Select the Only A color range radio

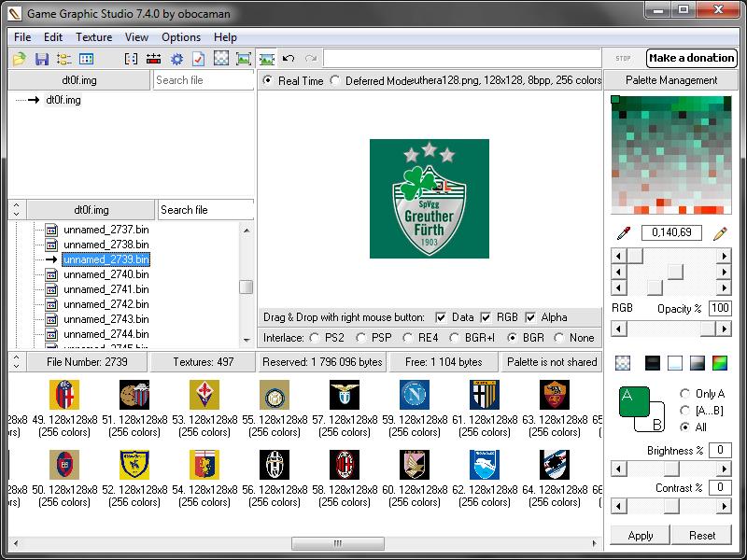685,393
